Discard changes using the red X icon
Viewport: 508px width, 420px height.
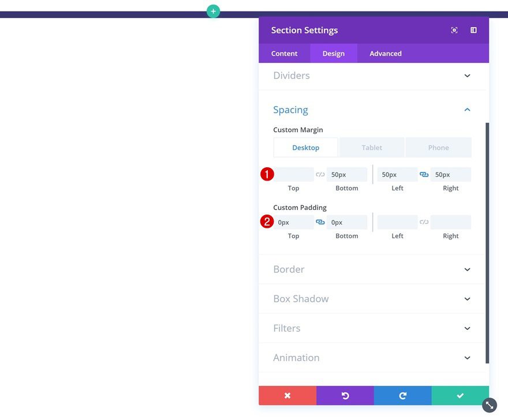tap(287, 395)
